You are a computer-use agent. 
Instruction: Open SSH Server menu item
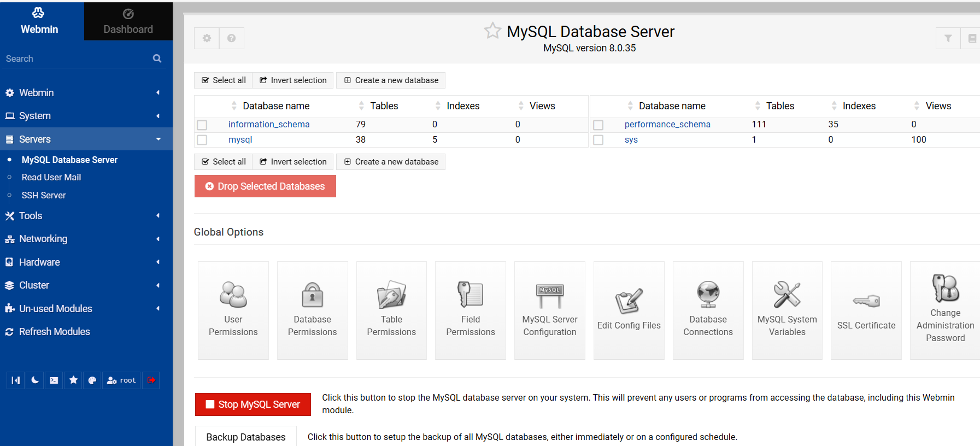tap(44, 195)
